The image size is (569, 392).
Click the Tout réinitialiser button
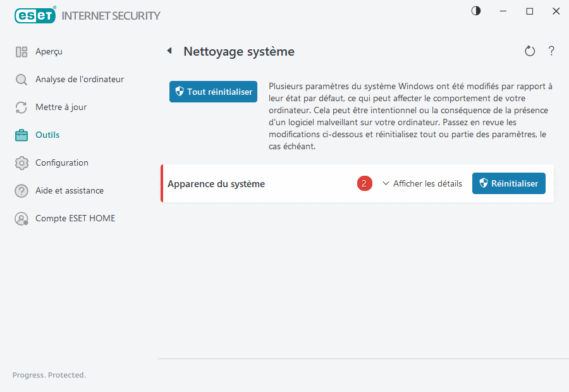213,91
